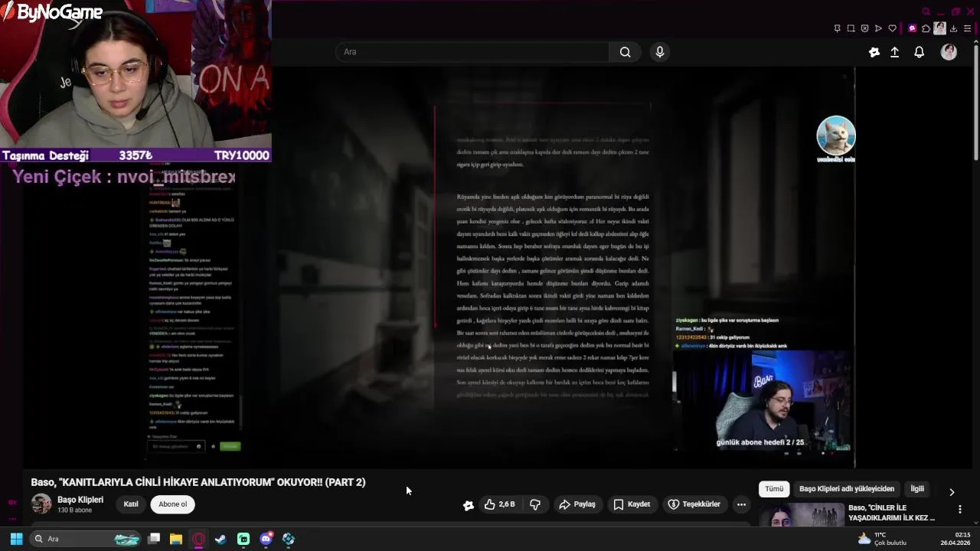Open the ad blocker shield icon

point(864,28)
